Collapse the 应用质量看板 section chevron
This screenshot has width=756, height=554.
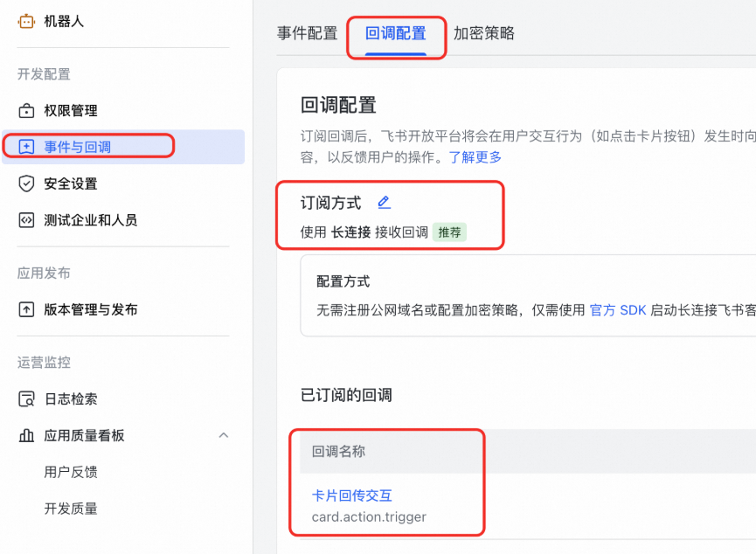tap(223, 435)
